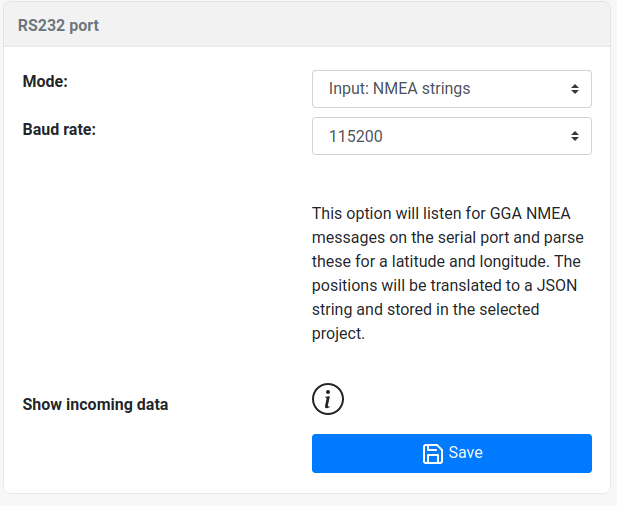Click the up-down arrows on the Baud rate selector
Screen dimensions: 617x506
tap(575, 137)
